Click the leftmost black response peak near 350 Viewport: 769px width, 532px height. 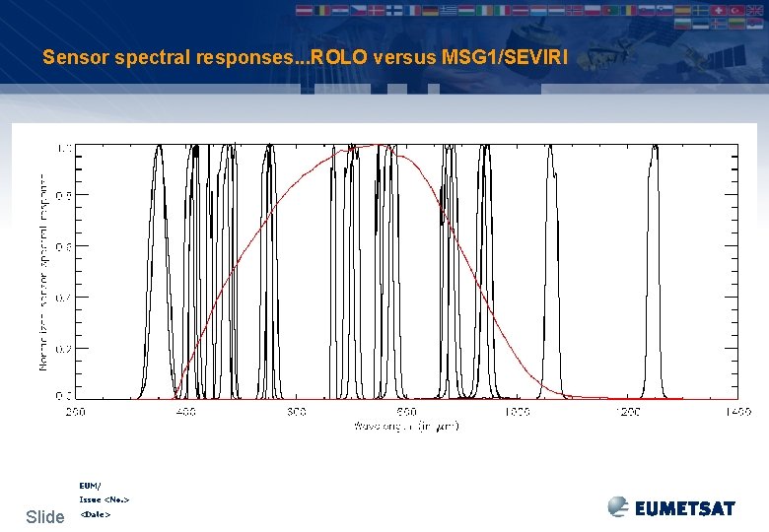[x=159, y=272]
